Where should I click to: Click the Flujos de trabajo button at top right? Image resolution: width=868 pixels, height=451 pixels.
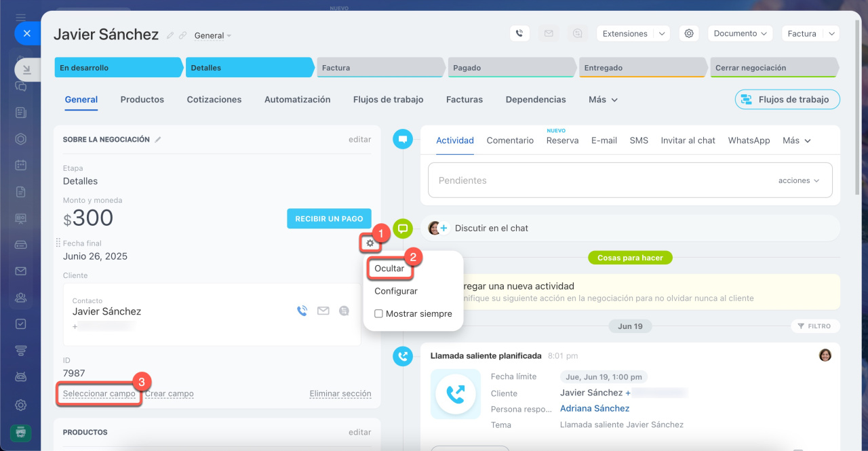[787, 99]
